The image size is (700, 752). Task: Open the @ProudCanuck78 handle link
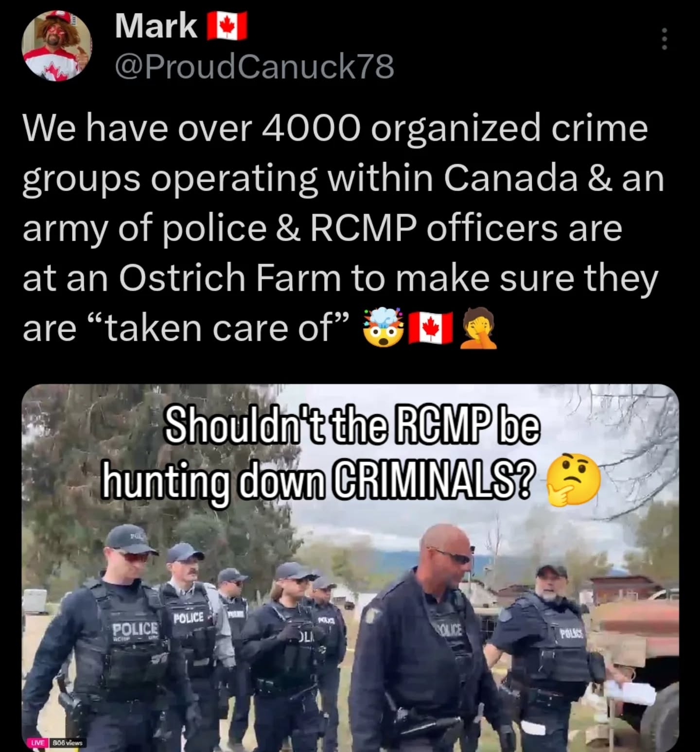(x=255, y=66)
